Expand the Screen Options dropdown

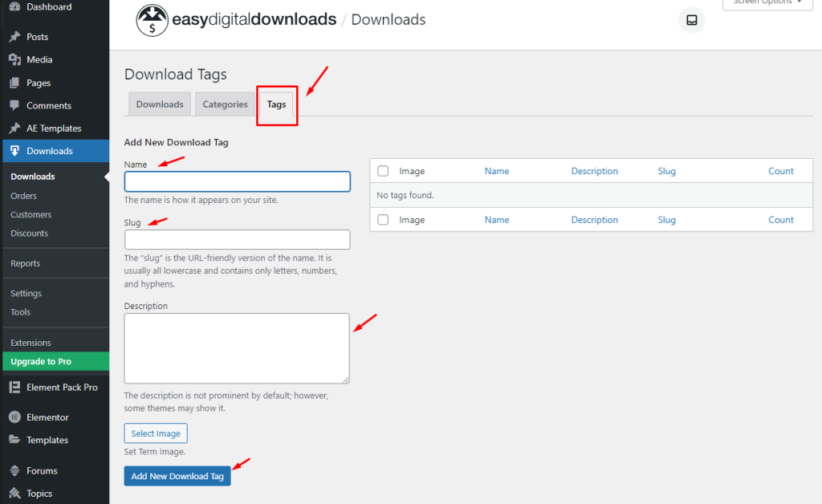coord(767,3)
